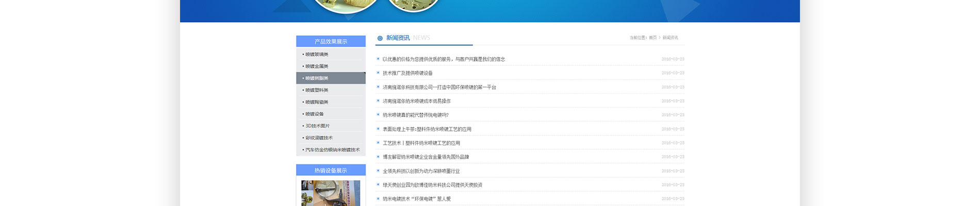Open article 纳米喷镀真的能代替传统电镀吗?
Image resolution: width=980 pixels, height=206 pixels.
coord(416,115)
